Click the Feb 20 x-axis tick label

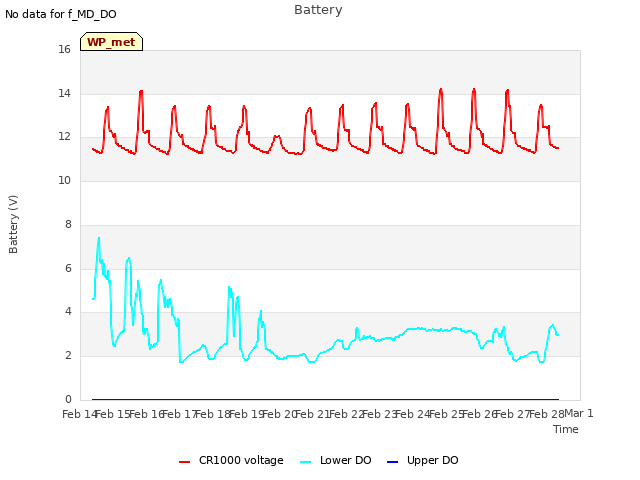click(280, 414)
